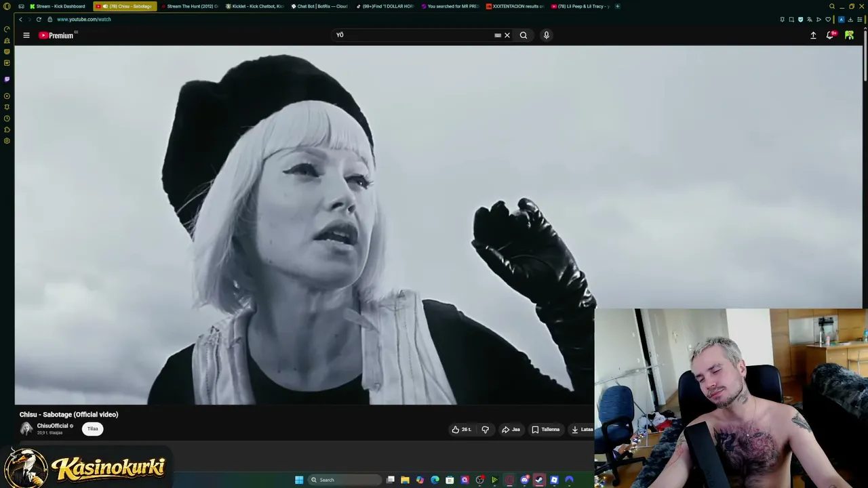Open YouTube create upload button
The height and width of the screenshot is (488, 868).
813,35
